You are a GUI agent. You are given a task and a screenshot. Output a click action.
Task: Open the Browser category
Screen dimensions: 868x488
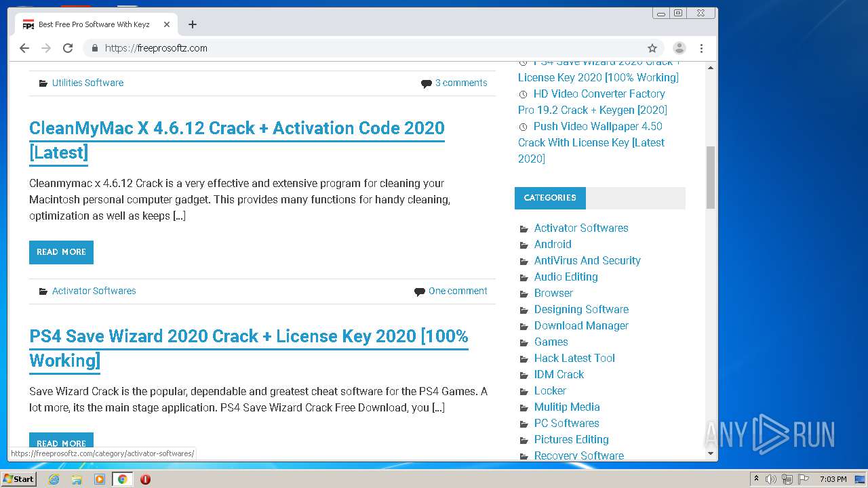click(553, 293)
